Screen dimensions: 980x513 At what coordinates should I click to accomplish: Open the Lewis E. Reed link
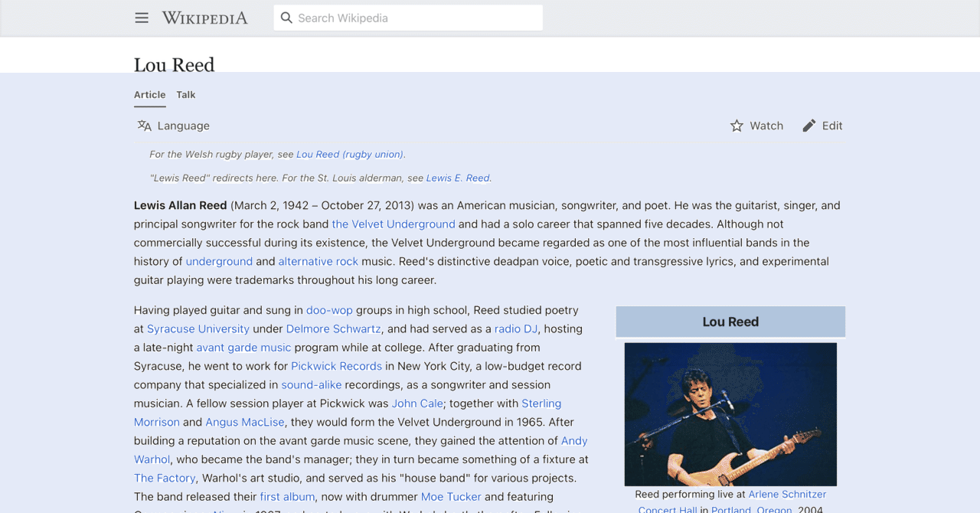[458, 178]
